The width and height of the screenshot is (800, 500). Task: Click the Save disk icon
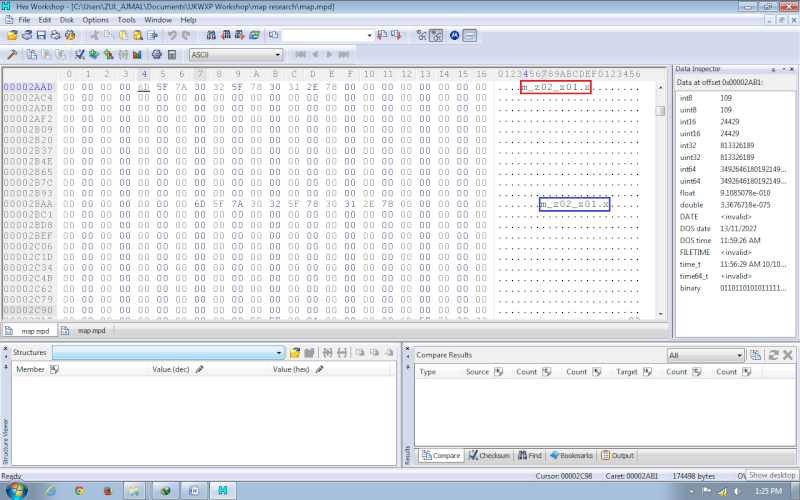click(x=41, y=35)
